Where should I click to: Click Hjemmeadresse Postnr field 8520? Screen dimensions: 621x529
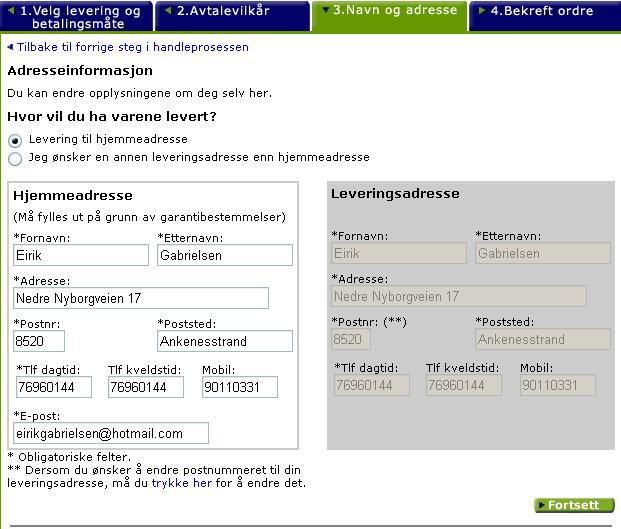(x=39, y=341)
